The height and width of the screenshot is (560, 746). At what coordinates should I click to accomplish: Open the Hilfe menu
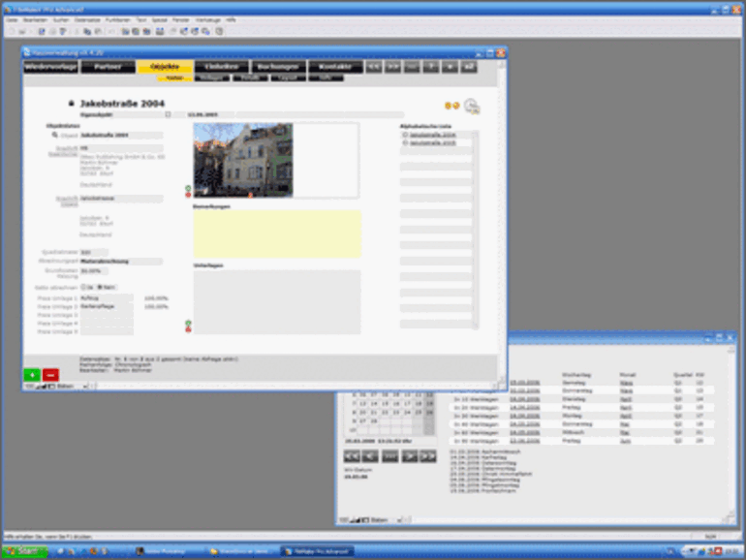tap(231, 20)
